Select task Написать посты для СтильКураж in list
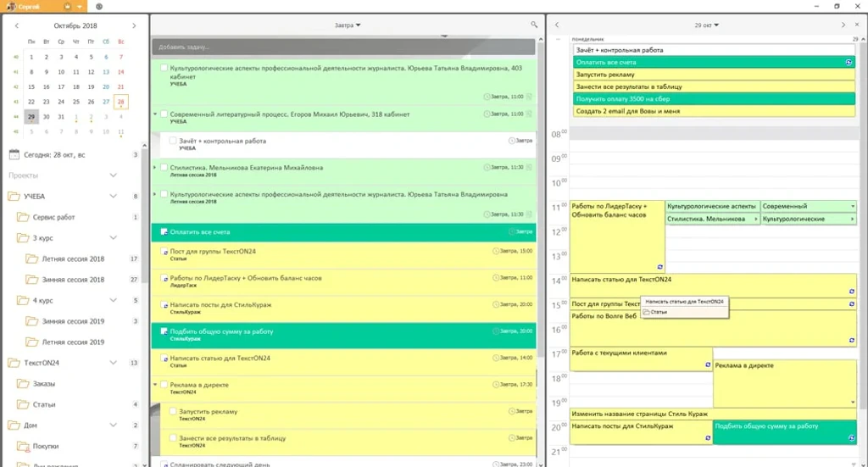The height and width of the screenshot is (467, 868). pos(344,309)
